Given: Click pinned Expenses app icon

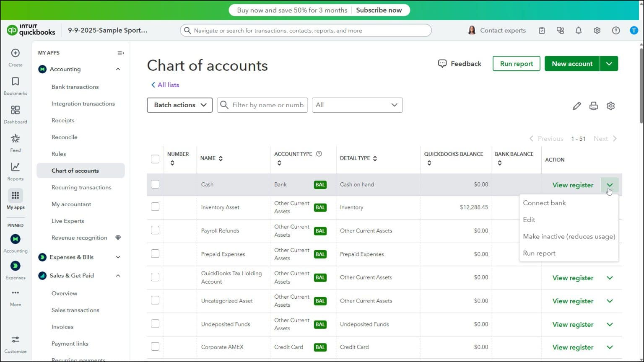Looking at the screenshot, I should click(16, 266).
